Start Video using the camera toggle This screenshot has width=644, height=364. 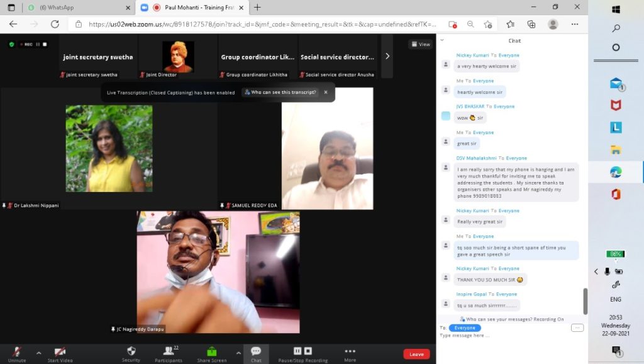coord(60,353)
